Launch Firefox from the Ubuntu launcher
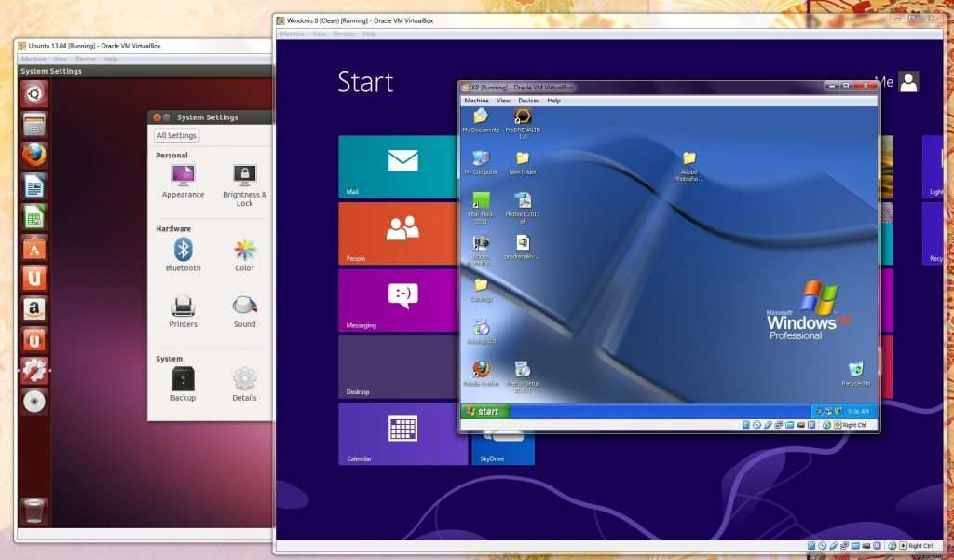 point(34,156)
